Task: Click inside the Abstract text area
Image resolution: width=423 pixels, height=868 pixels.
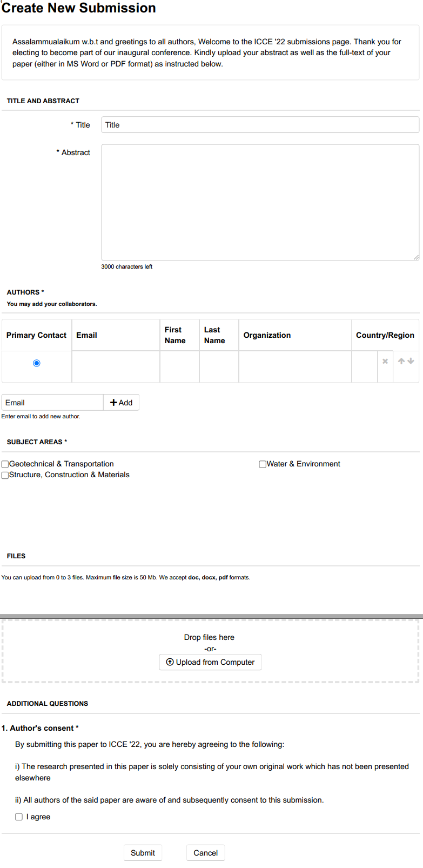Action: pos(260,202)
